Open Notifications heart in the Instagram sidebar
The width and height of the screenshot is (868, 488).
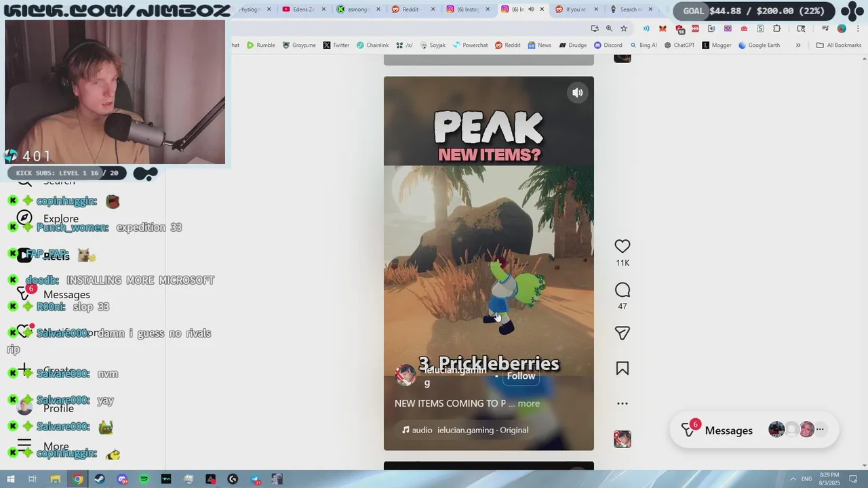pos(25,332)
